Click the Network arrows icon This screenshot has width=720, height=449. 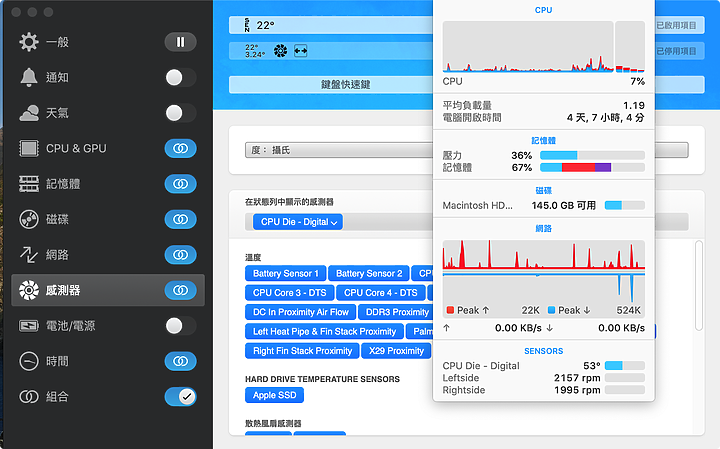click(29, 255)
